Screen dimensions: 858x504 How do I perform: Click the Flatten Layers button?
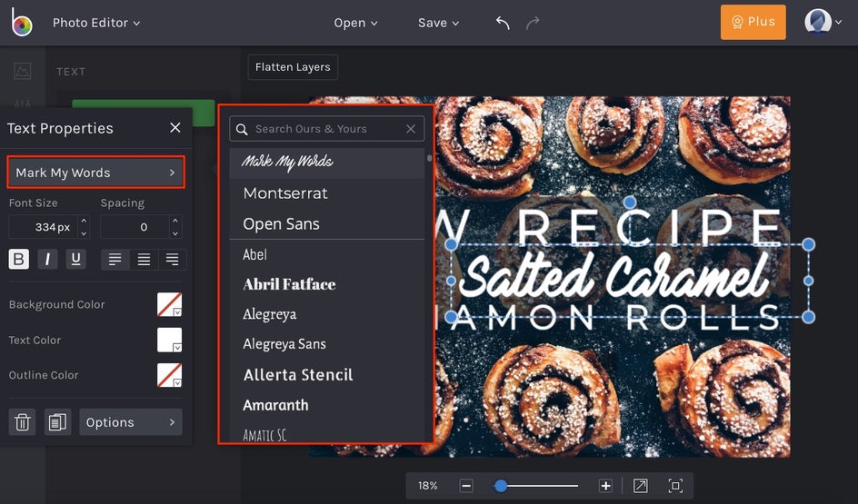(293, 67)
